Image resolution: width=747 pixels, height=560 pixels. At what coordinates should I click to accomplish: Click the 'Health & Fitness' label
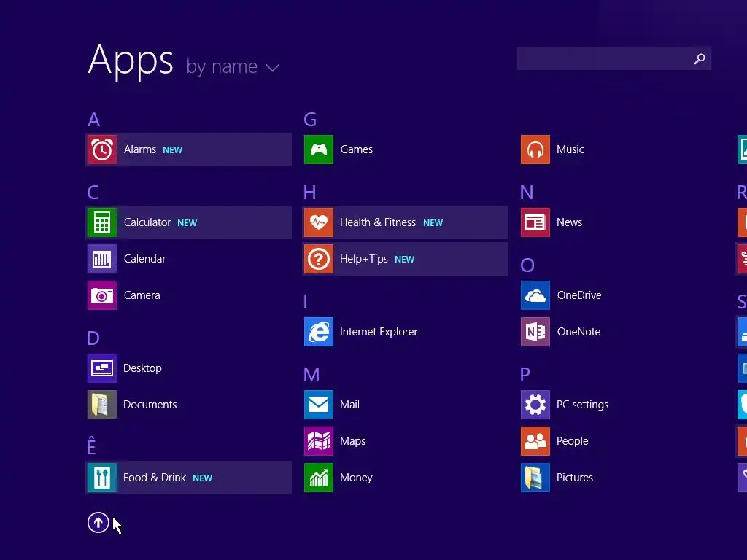coord(378,222)
